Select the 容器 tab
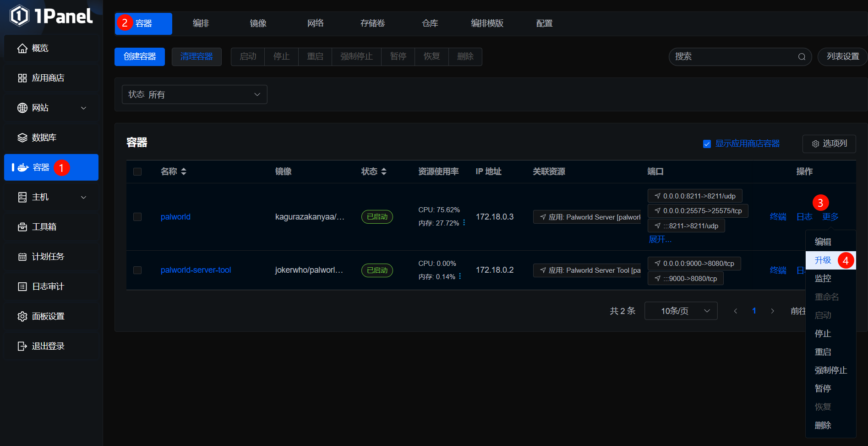This screenshot has height=446, width=868. click(x=143, y=23)
